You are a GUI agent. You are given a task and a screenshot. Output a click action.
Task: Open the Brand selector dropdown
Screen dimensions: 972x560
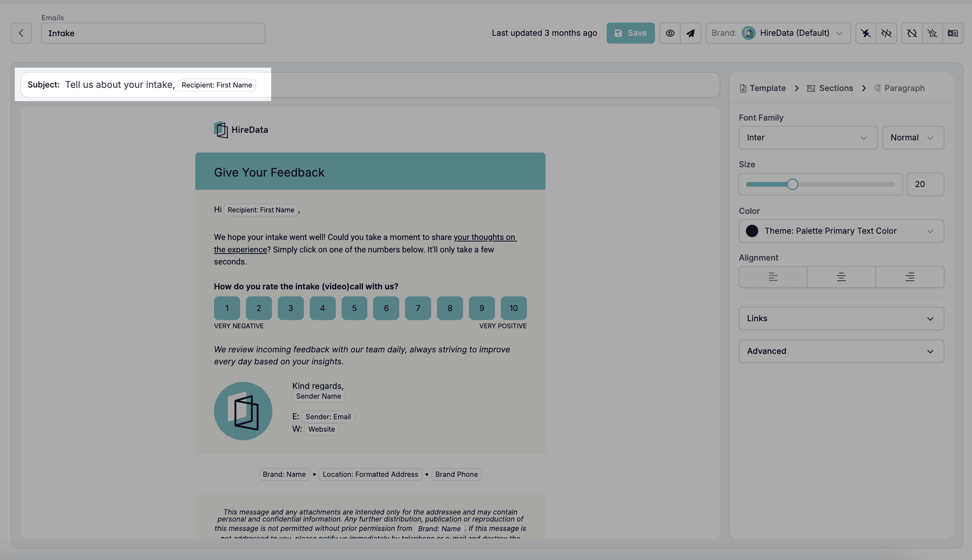[778, 33]
